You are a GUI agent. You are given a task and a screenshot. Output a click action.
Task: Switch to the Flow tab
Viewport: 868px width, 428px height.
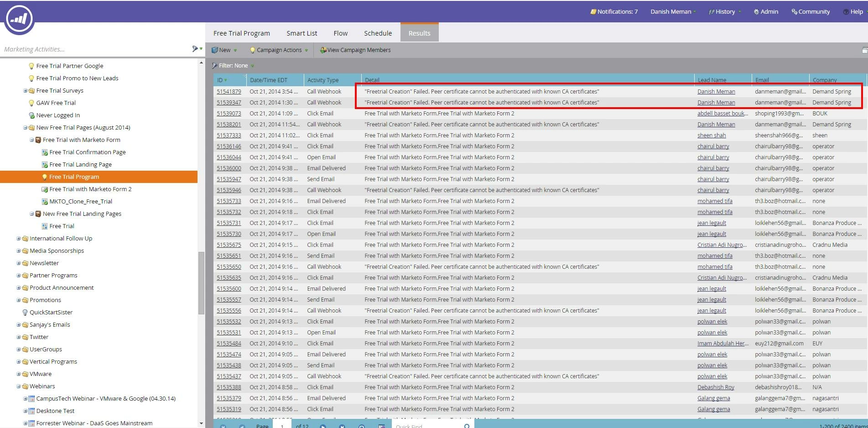(x=341, y=33)
